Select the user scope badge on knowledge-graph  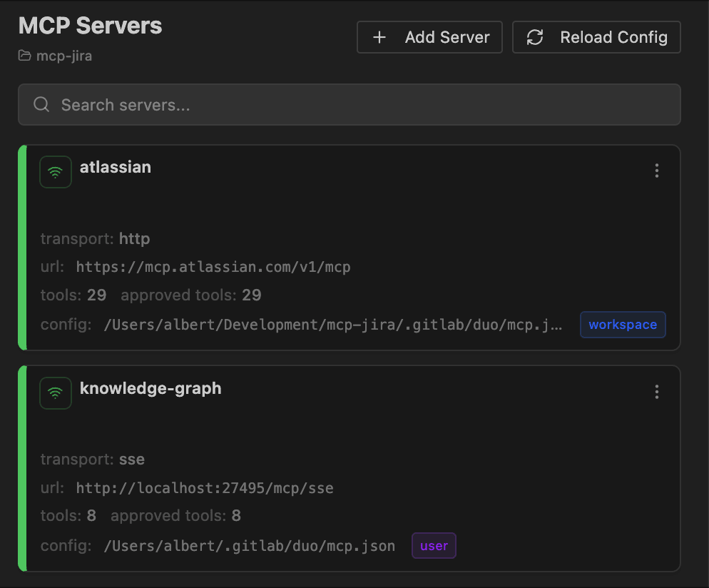pos(434,545)
